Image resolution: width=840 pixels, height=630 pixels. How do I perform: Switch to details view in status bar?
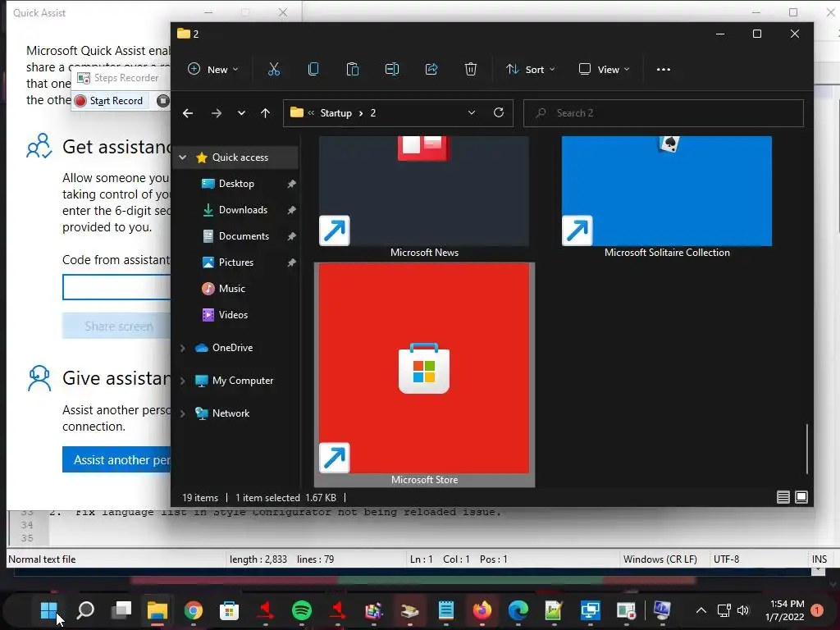tap(783, 497)
